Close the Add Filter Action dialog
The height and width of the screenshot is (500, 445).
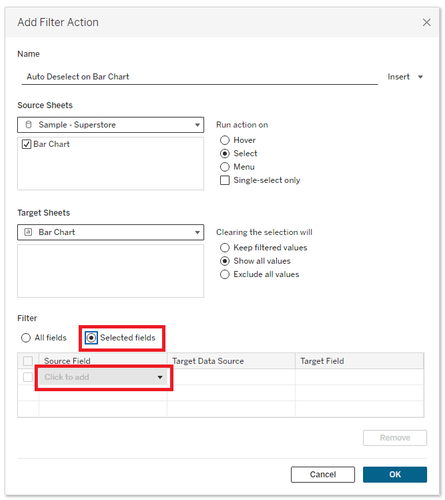click(426, 22)
